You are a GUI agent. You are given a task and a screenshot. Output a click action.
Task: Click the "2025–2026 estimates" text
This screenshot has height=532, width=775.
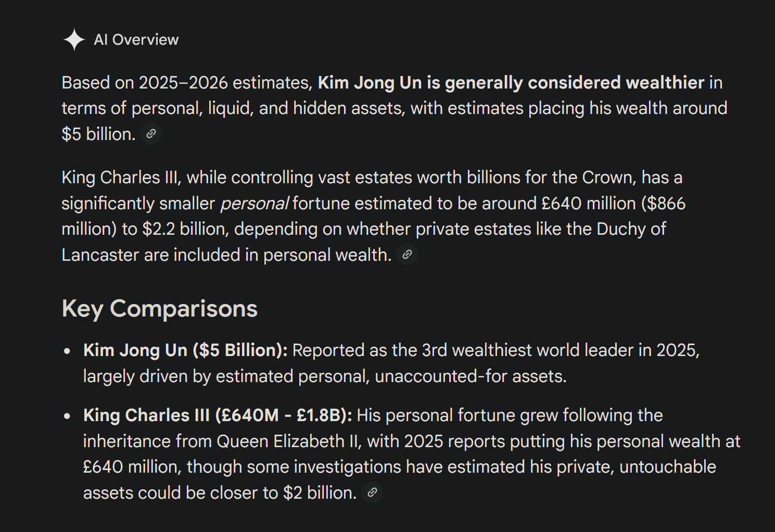pyautogui.click(x=225, y=83)
